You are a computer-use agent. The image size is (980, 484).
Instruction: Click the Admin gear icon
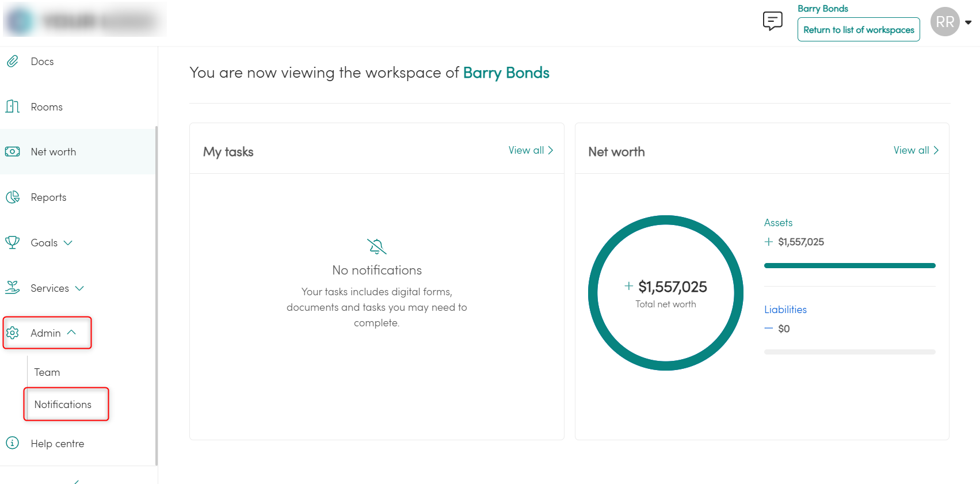tap(13, 333)
